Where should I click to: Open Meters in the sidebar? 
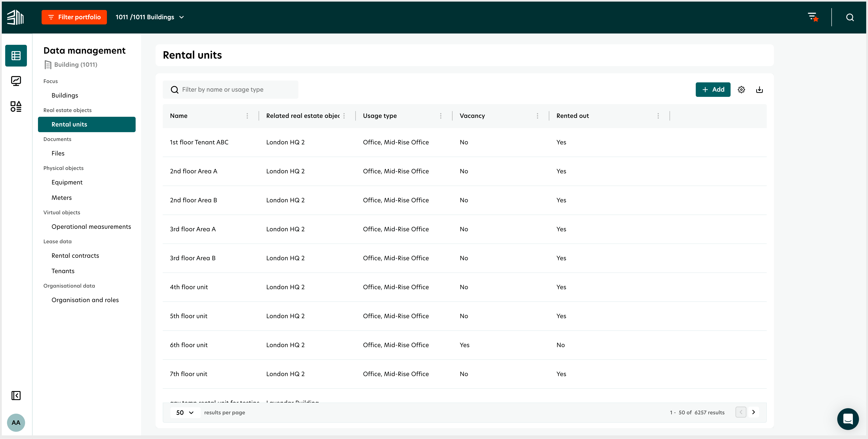[62, 198]
